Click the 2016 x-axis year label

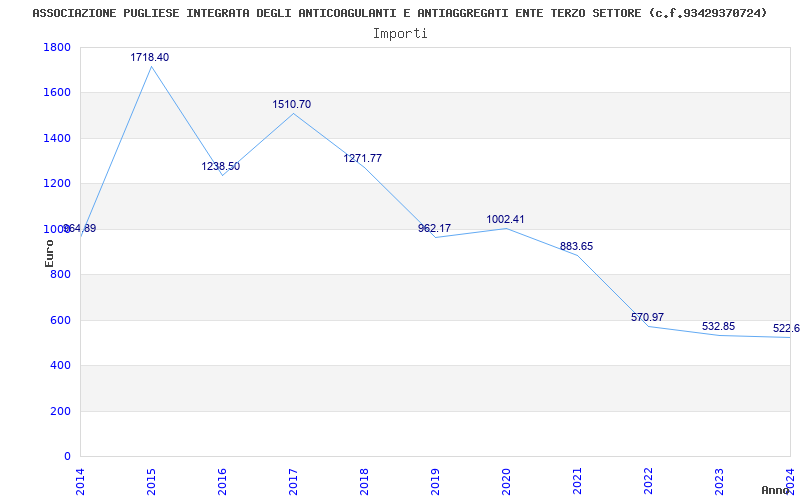222,481
